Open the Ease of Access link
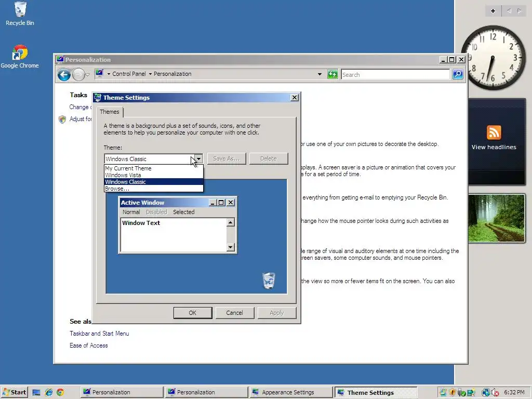The image size is (532, 399). point(88,345)
